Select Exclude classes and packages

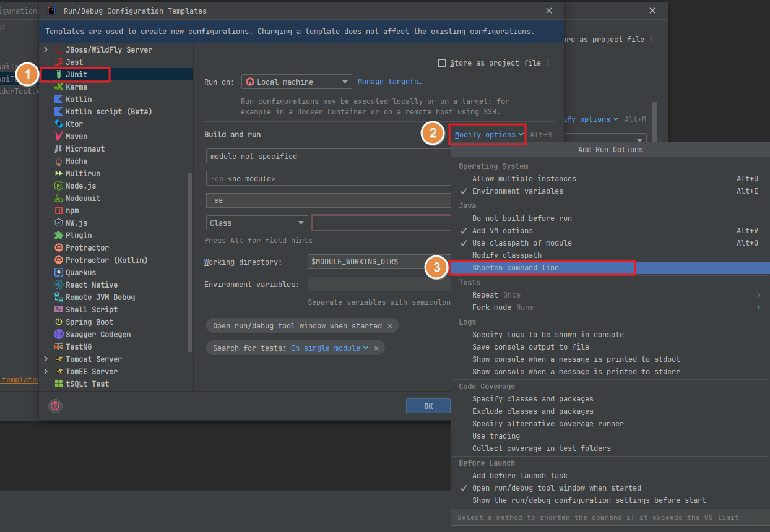click(x=610, y=411)
